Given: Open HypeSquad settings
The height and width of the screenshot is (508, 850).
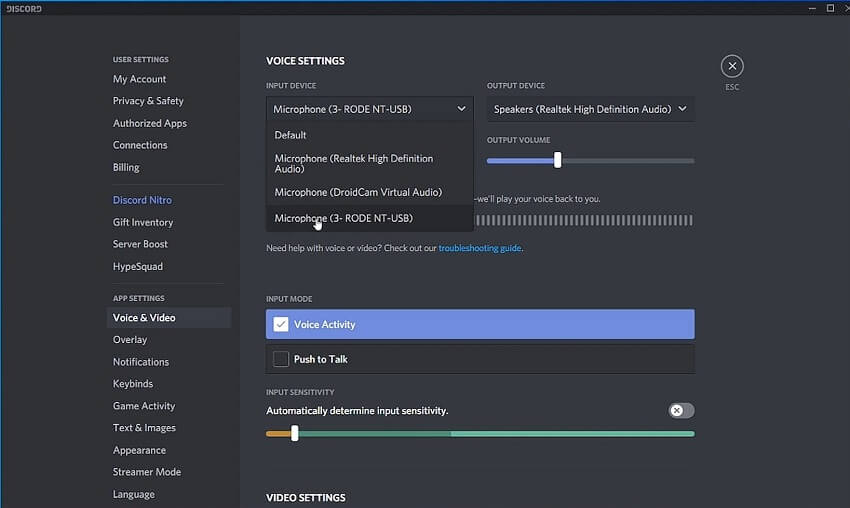Looking at the screenshot, I should coord(138,266).
